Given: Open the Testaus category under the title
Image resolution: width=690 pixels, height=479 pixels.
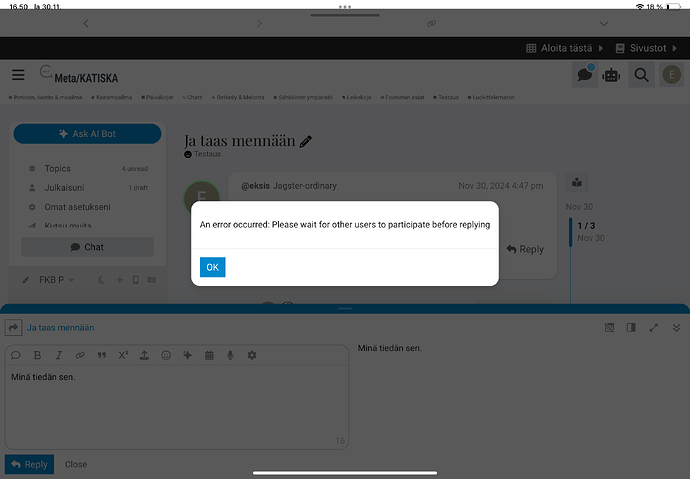Looking at the screenshot, I should pyautogui.click(x=203, y=154).
